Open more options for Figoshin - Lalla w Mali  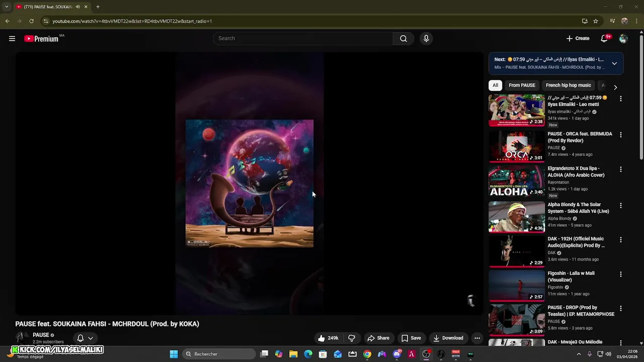coord(620,275)
